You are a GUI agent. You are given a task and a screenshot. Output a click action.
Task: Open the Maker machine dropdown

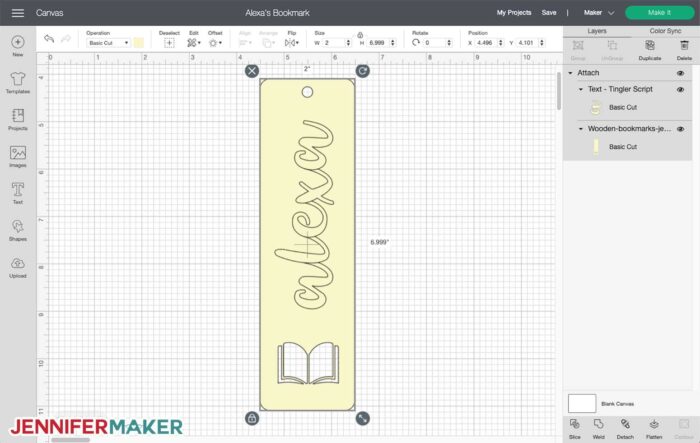point(599,13)
